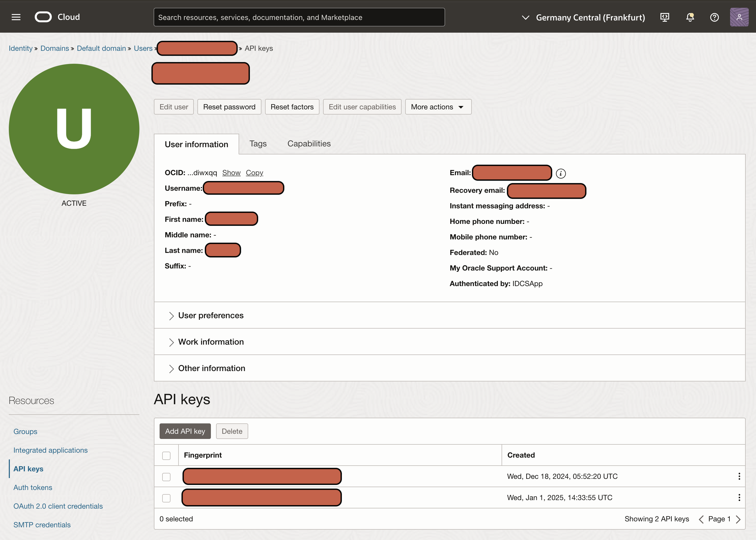
Task: Click the 'Wed, Dec 18, 2024, 05:52:20 UTC' cell
Action: (x=562, y=477)
